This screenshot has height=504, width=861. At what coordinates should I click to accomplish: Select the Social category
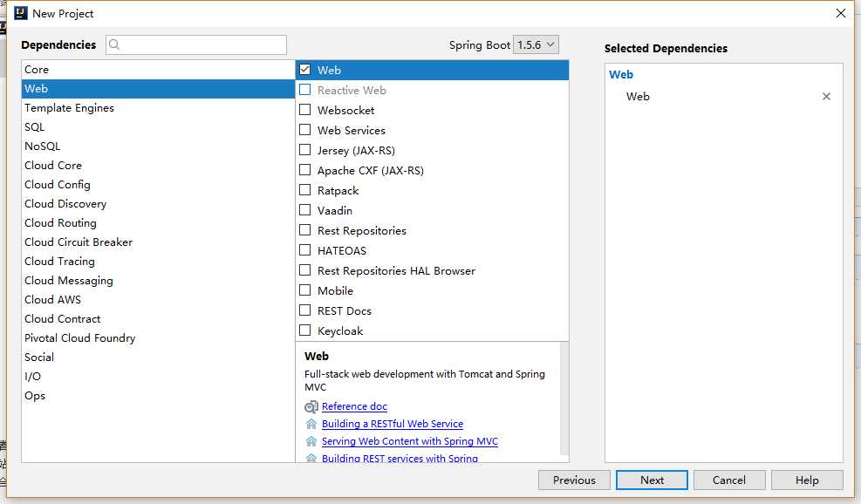coord(158,358)
